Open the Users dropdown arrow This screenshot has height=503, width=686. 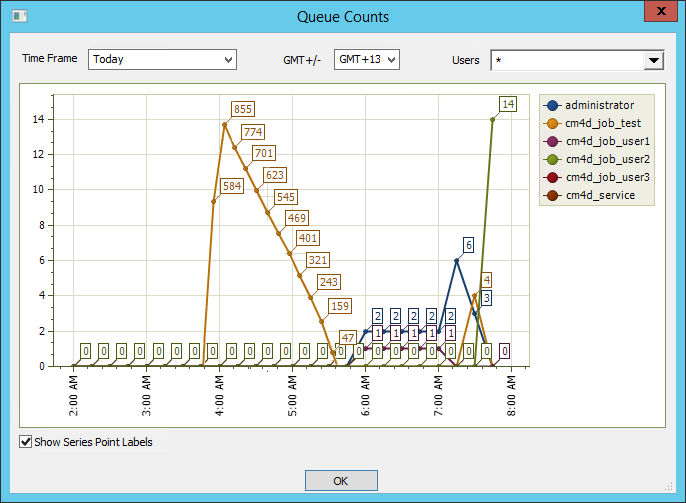pos(654,61)
